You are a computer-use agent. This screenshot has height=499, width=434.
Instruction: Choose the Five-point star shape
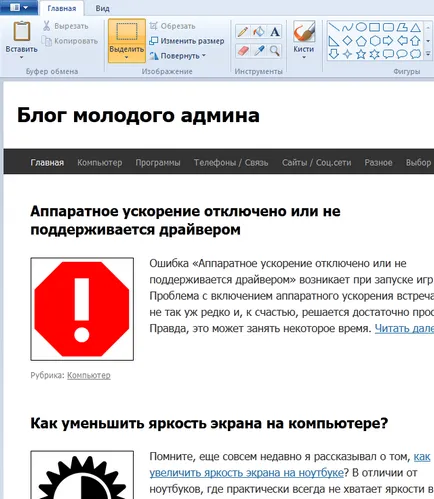[x=361, y=54]
